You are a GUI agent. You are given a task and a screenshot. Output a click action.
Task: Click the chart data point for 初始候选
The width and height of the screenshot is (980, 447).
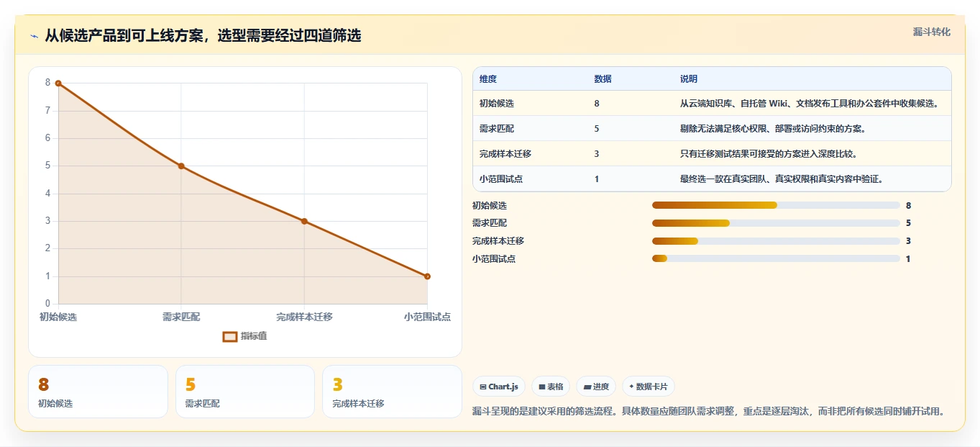(x=58, y=83)
